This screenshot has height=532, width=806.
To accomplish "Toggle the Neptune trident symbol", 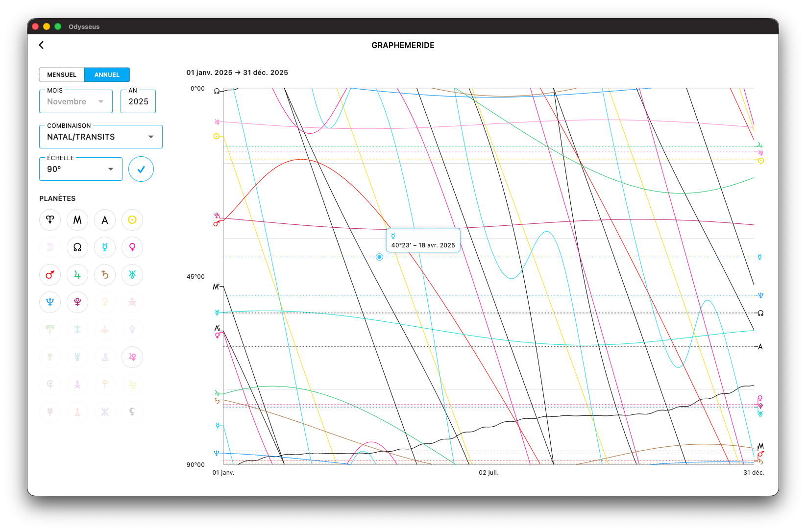I will [50, 302].
